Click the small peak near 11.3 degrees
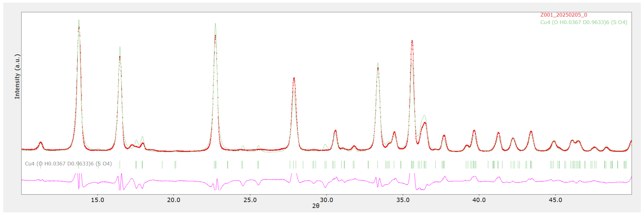This screenshot has width=644, height=216. coord(40,143)
